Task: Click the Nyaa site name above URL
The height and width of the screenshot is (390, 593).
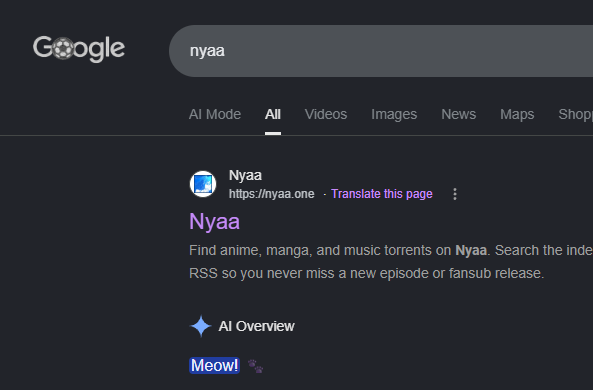Action: [245, 175]
